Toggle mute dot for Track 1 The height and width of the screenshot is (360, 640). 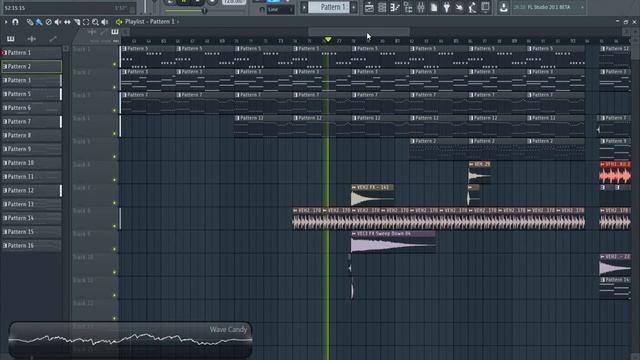point(115,64)
